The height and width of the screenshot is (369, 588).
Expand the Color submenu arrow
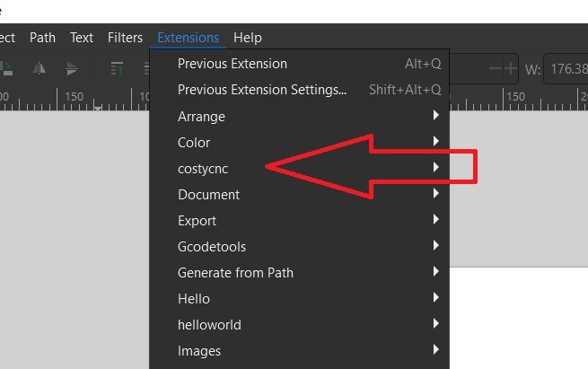pyautogui.click(x=435, y=142)
